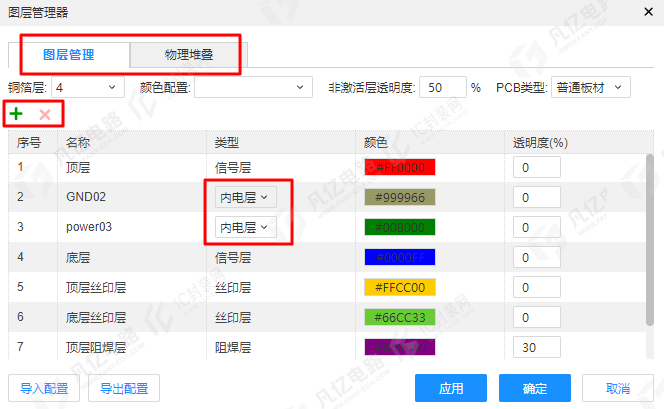
Task: Switch to the 图层管理 tab
Action: coord(69,55)
